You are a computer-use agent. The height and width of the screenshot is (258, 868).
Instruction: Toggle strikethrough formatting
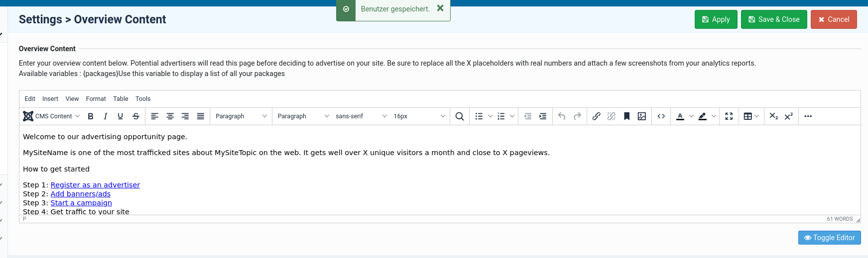click(136, 116)
